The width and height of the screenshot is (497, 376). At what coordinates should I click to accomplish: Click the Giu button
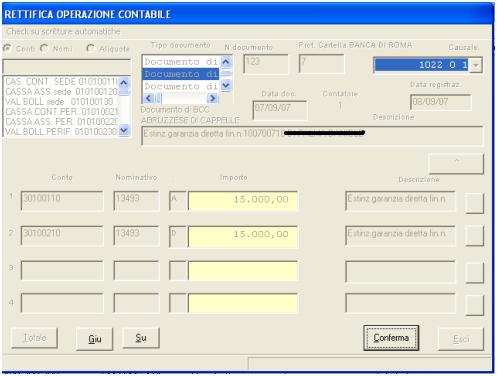pyautogui.click(x=95, y=339)
